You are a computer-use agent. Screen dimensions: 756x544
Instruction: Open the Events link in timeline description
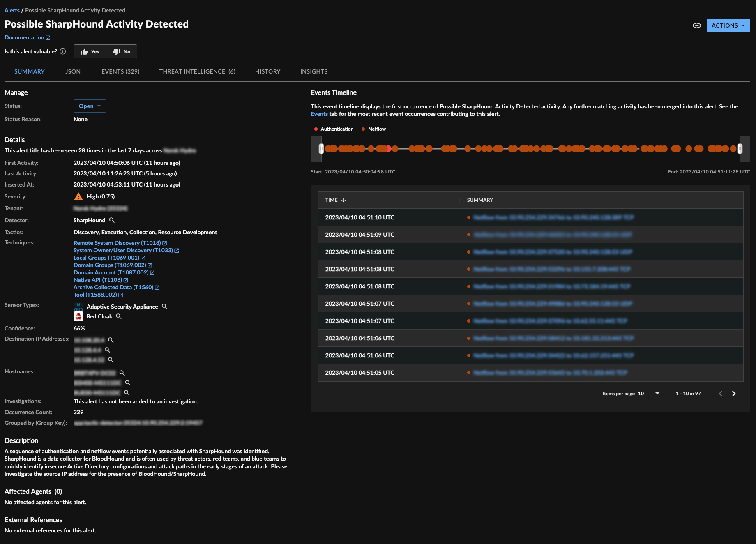click(x=319, y=114)
